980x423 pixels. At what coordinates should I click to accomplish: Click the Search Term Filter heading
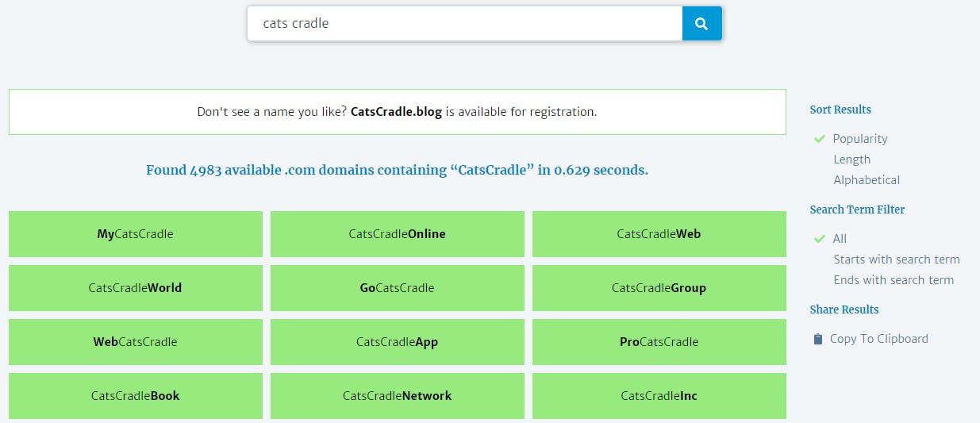[x=857, y=210]
